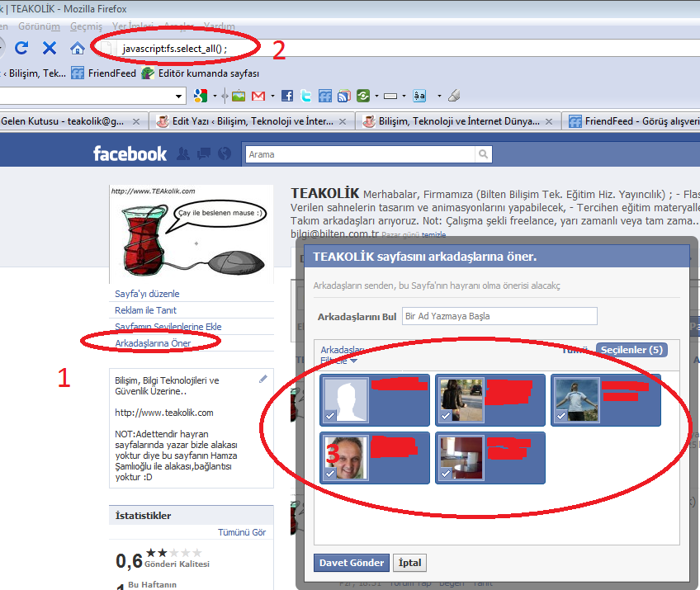Open the friends filter dropdown arrow

pos(353,361)
